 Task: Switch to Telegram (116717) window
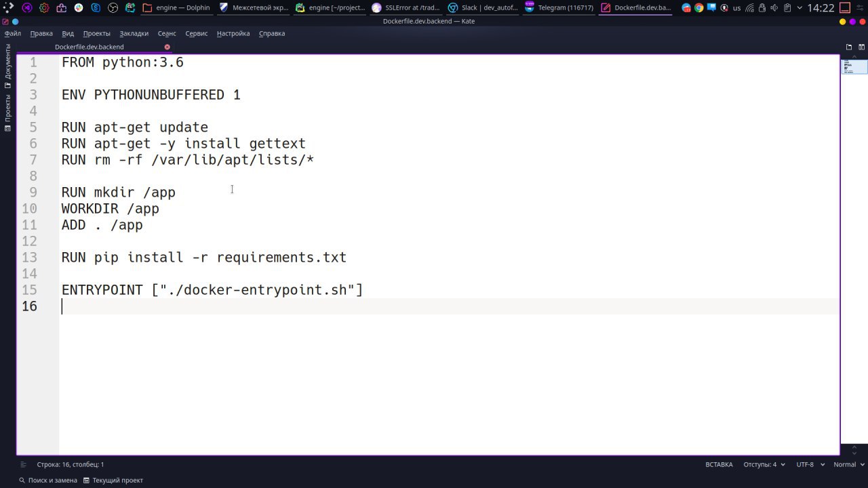[560, 8]
